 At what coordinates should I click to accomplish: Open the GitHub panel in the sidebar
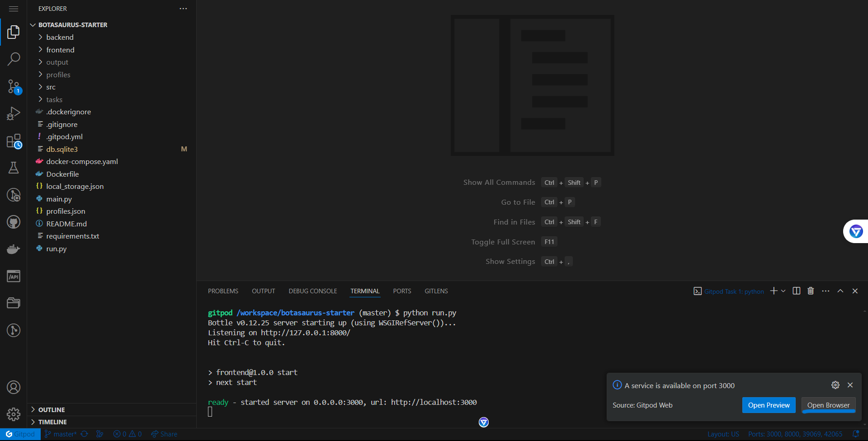coord(14,222)
